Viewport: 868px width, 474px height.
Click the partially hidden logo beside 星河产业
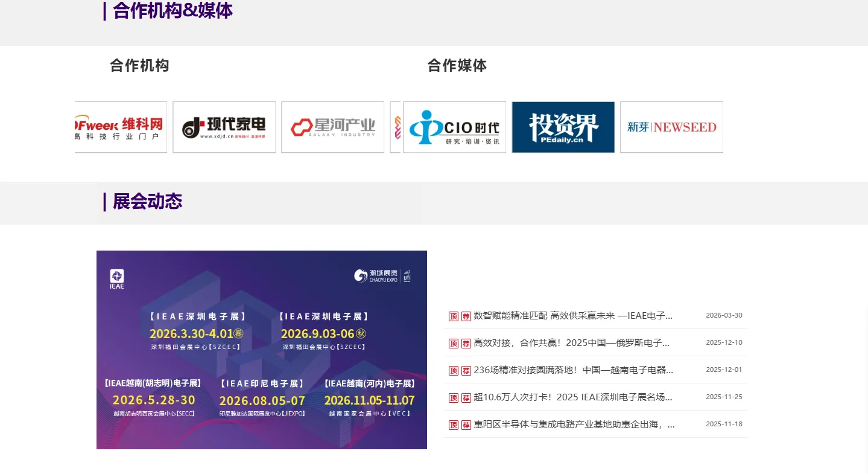[x=396, y=127]
